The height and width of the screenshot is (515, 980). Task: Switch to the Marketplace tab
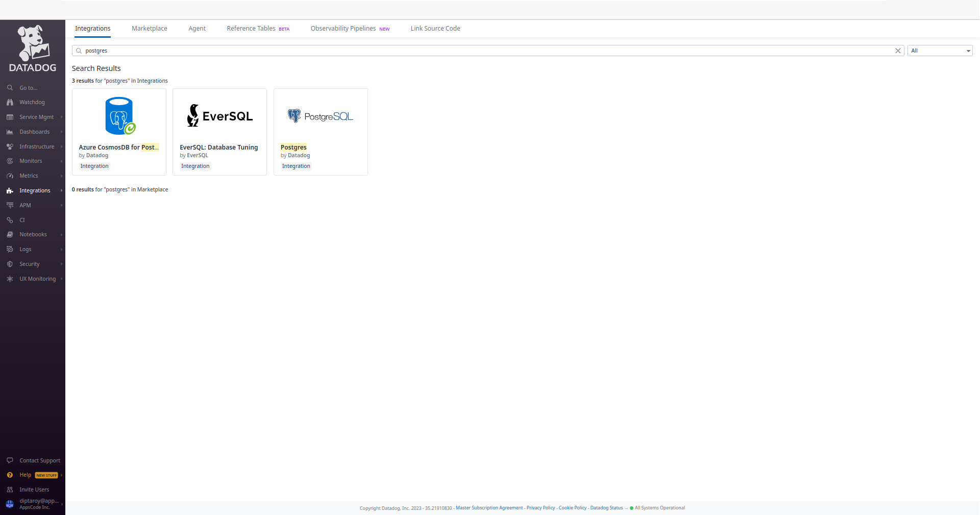149,29
